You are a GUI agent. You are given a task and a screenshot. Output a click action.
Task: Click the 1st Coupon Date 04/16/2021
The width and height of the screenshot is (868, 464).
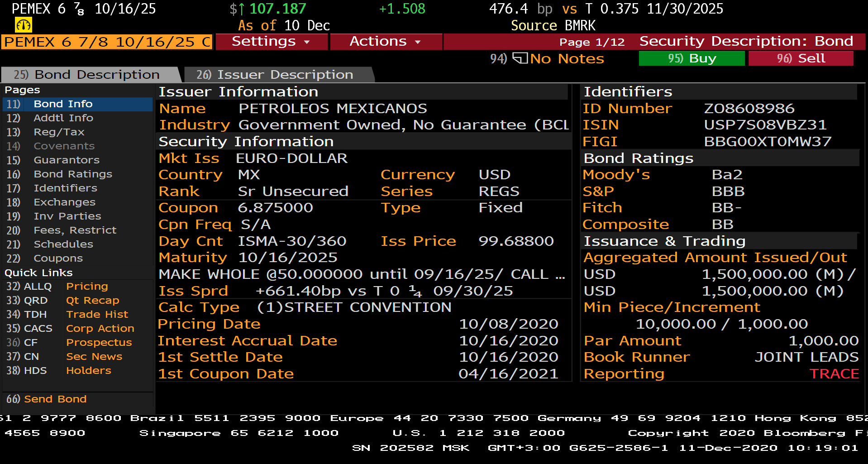tap(509, 374)
